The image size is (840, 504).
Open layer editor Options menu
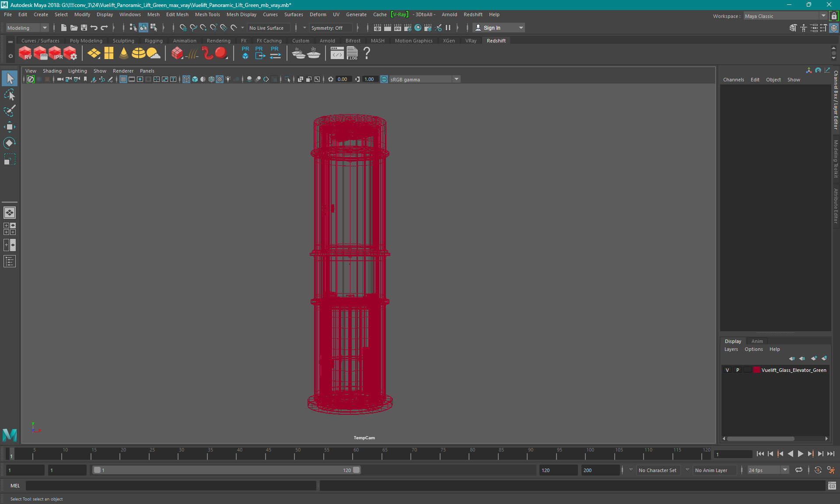click(753, 349)
